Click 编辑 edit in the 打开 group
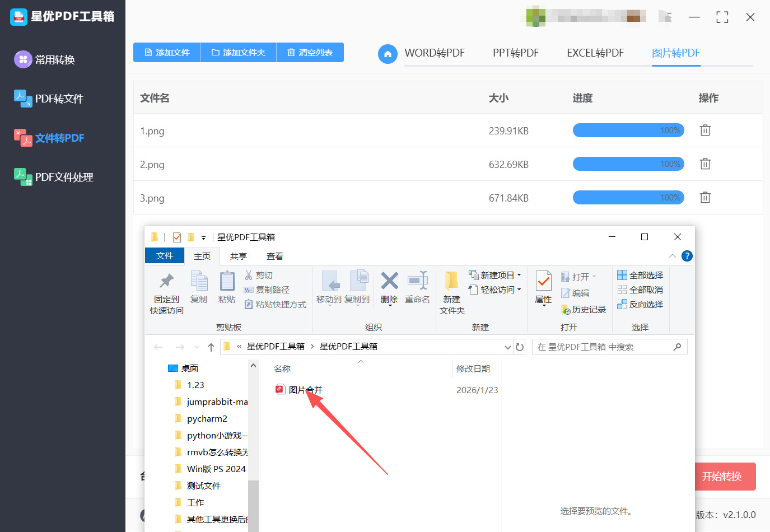 (575, 293)
